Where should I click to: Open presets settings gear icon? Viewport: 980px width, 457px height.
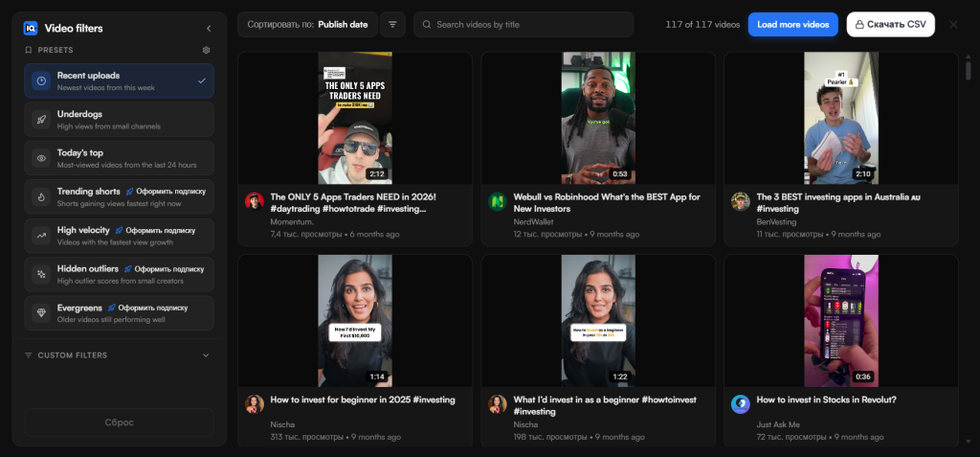coord(207,50)
